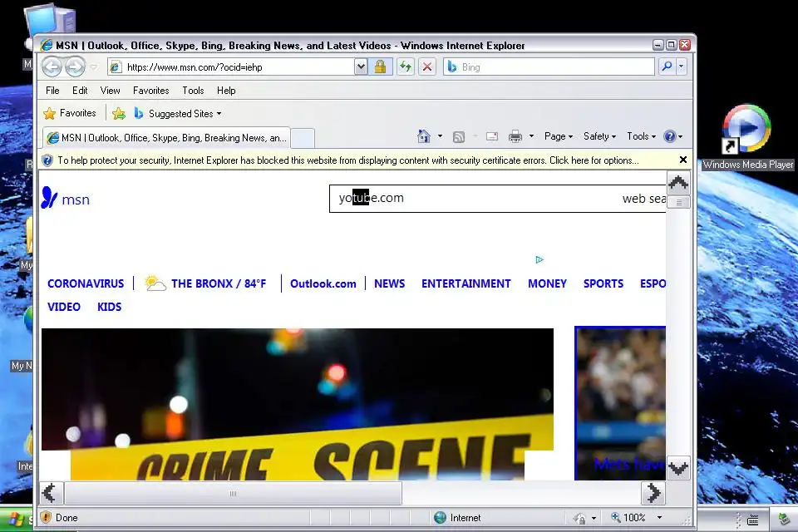Click the Print icon
The image size is (798, 532).
pos(515,136)
